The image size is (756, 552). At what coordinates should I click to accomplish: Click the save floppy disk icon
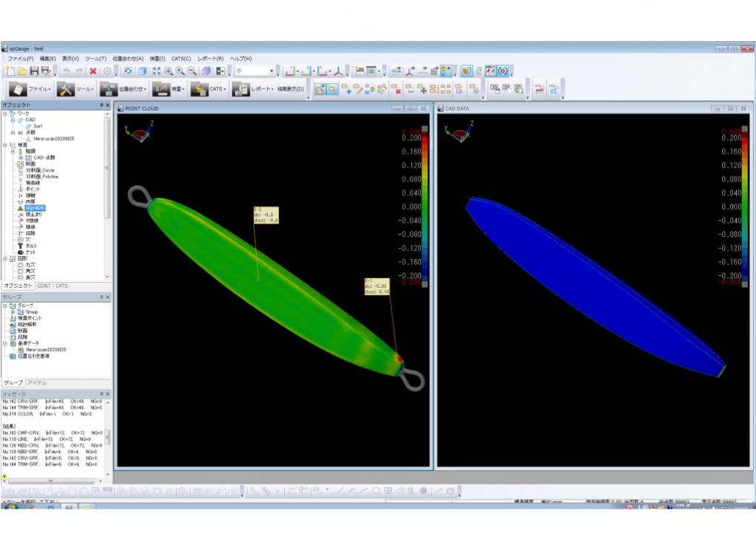34,71
